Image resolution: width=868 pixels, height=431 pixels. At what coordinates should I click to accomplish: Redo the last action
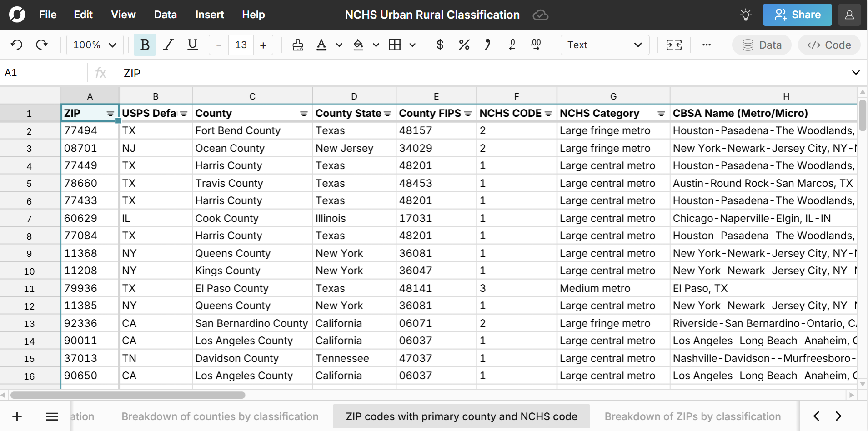[x=42, y=45]
